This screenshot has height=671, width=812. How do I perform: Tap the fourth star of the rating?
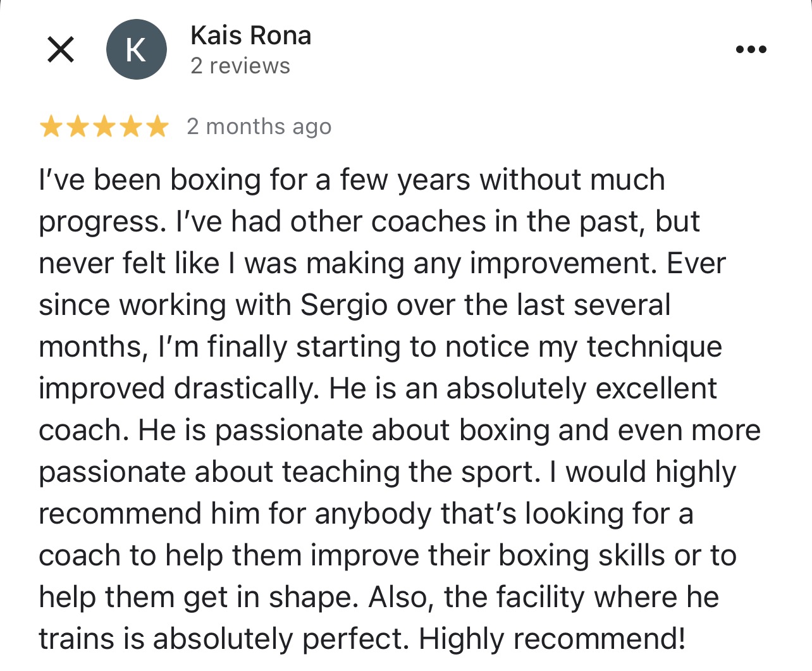coord(130,127)
